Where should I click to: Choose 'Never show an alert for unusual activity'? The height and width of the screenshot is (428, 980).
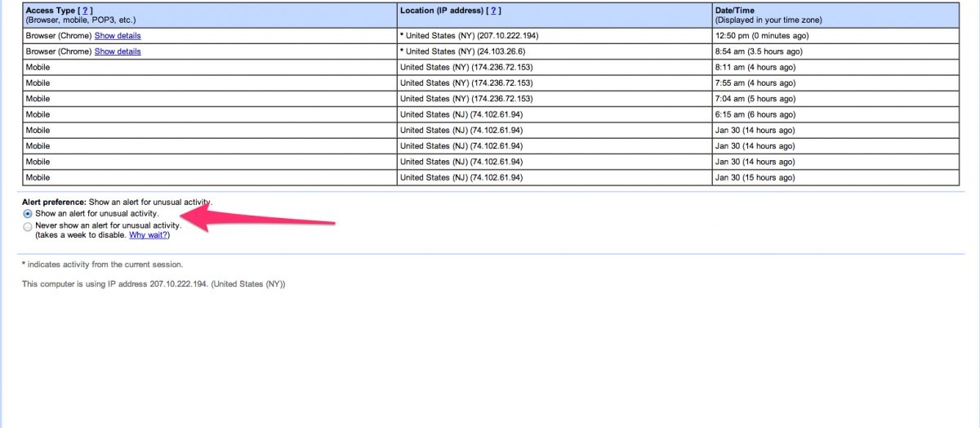(29, 226)
